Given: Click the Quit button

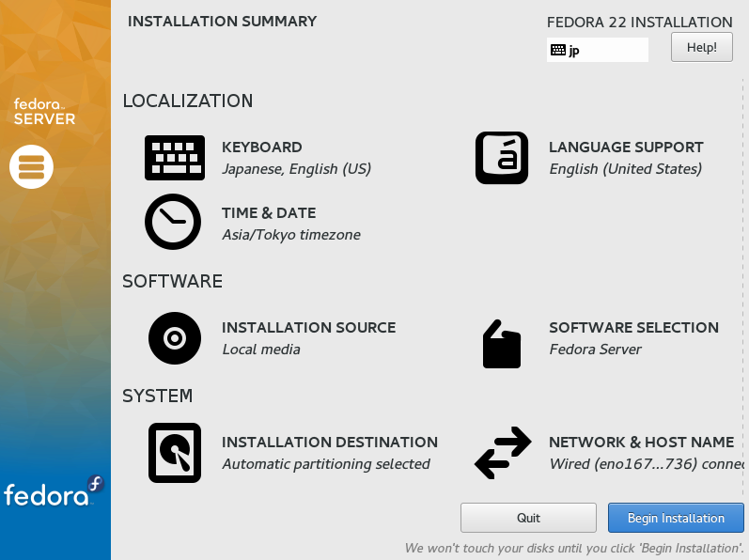Looking at the screenshot, I should click(x=528, y=518).
